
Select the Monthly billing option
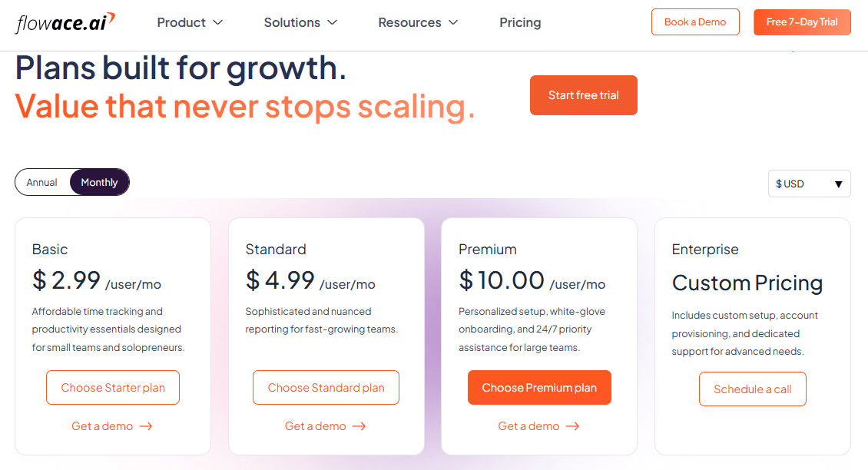click(99, 182)
